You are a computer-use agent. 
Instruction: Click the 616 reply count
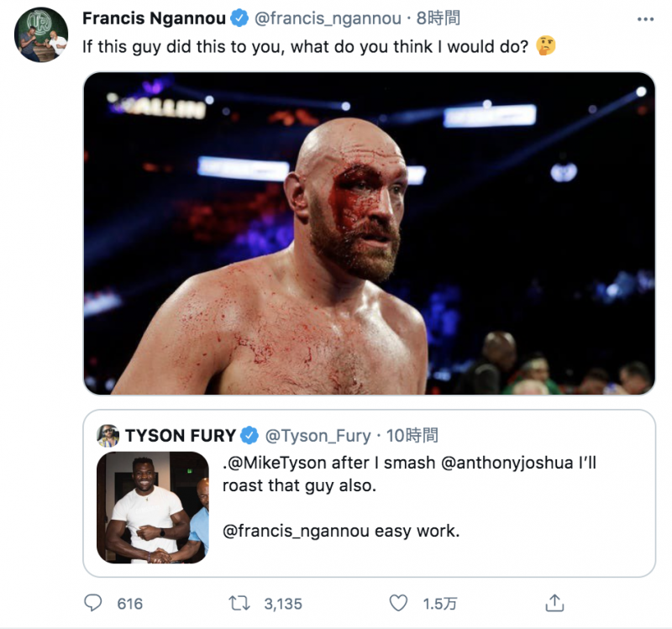pos(130,603)
